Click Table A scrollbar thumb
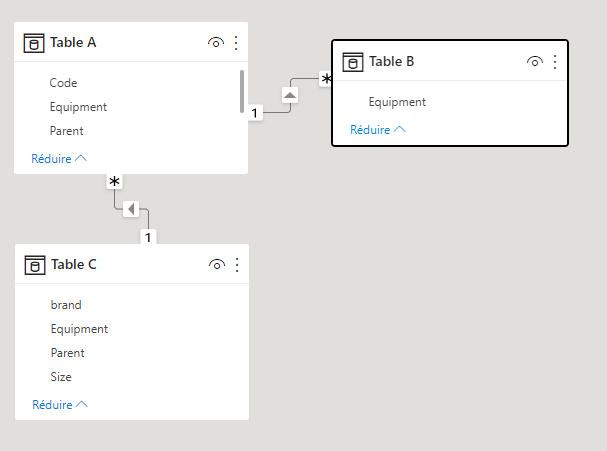 [x=242, y=91]
